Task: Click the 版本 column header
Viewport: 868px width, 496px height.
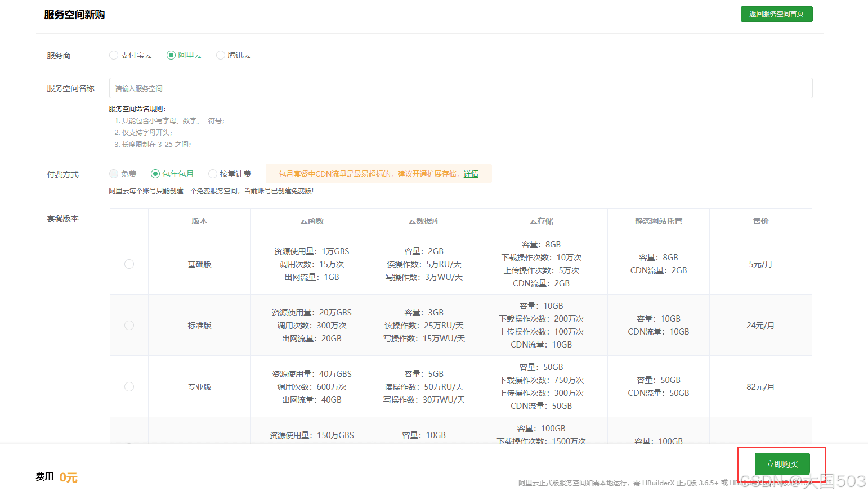Action: [199, 221]
